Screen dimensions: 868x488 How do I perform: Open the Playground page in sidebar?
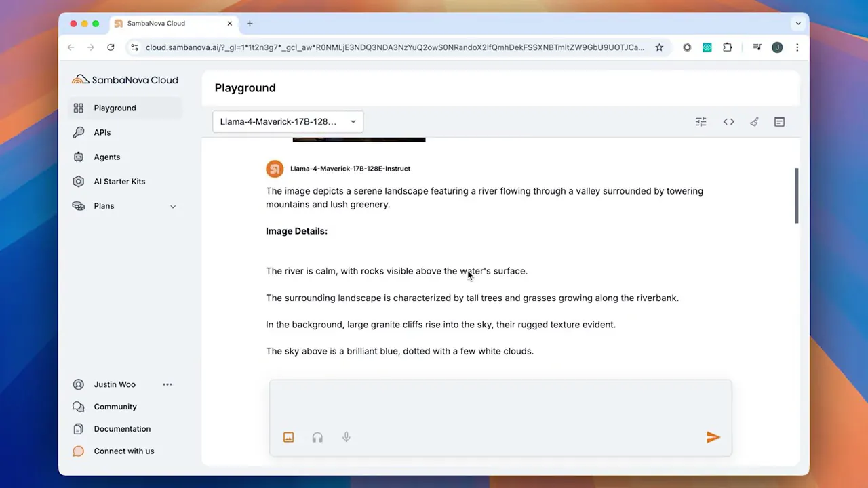point(125,108)
